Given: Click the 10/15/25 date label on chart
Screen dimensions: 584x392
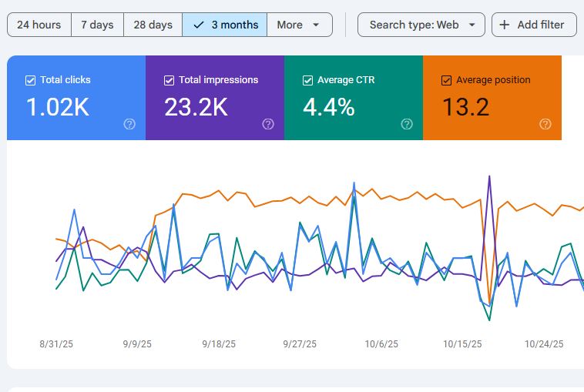Looking at the screenshot, I should point(462,345).
